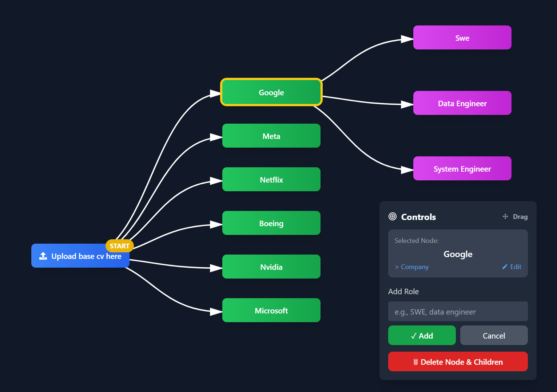
Task: Click the move arrows icon next to Drag
Action: [505, 216]
